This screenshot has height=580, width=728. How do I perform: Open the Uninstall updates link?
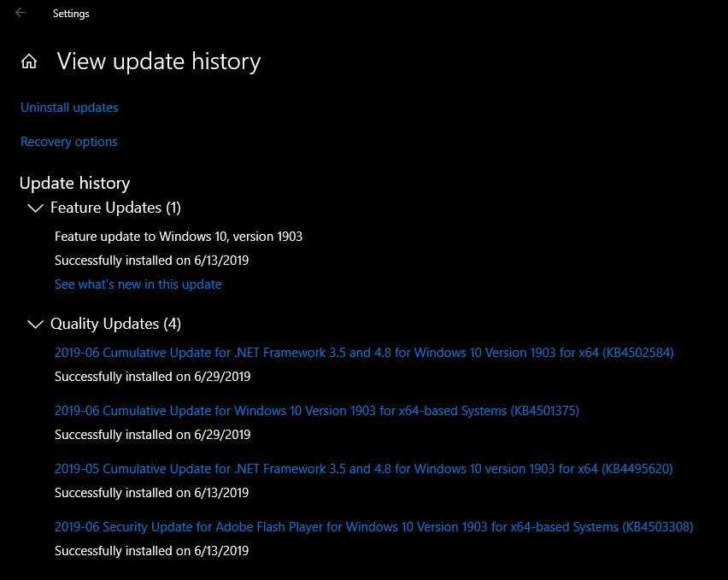(69, 108)
